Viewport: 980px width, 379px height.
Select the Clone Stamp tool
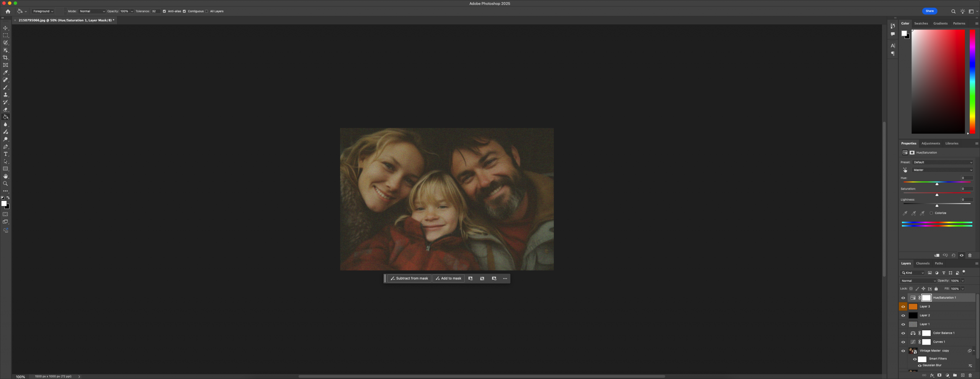[x=5, y=95]
